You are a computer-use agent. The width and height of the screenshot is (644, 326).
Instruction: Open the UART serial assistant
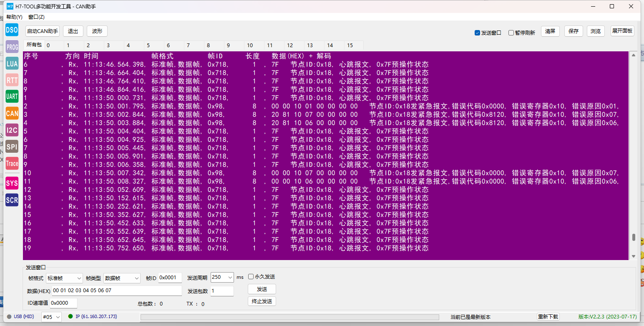12,96
